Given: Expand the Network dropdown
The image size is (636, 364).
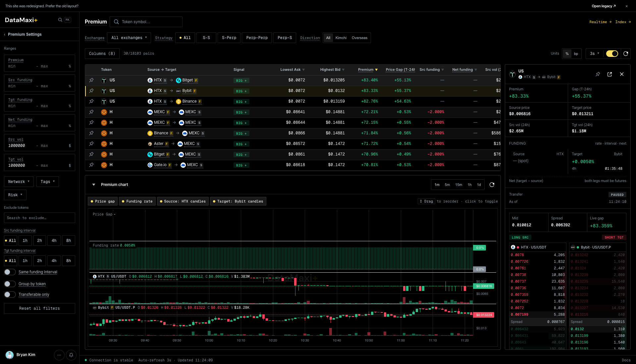Looking at the screenshot, I should point(19,182).
